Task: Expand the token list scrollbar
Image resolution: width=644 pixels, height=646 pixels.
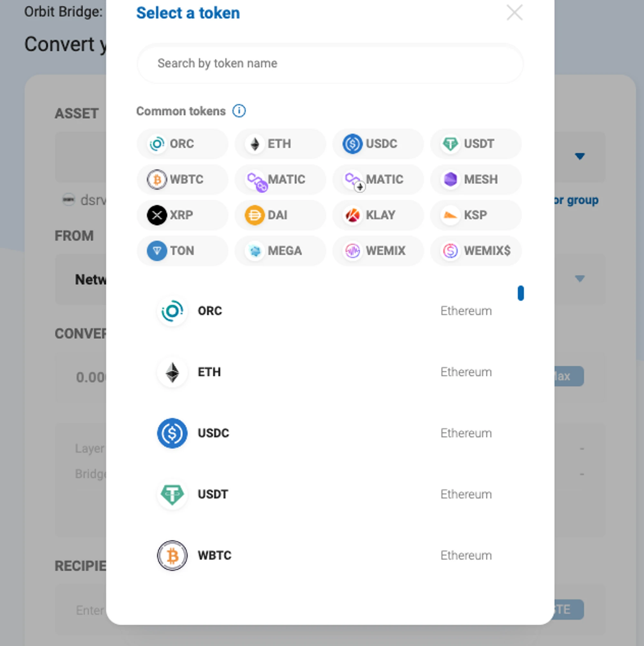Action: [x=520, y=293]
